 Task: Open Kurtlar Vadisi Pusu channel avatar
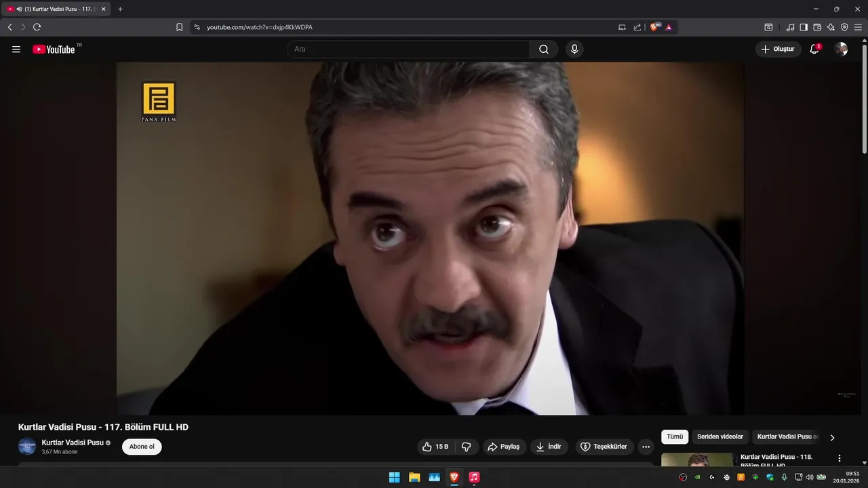[27, 447]
